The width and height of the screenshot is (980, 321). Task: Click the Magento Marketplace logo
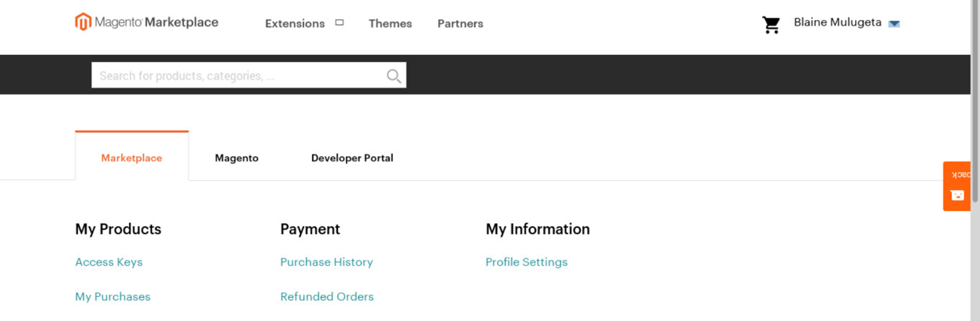point(146,22)
